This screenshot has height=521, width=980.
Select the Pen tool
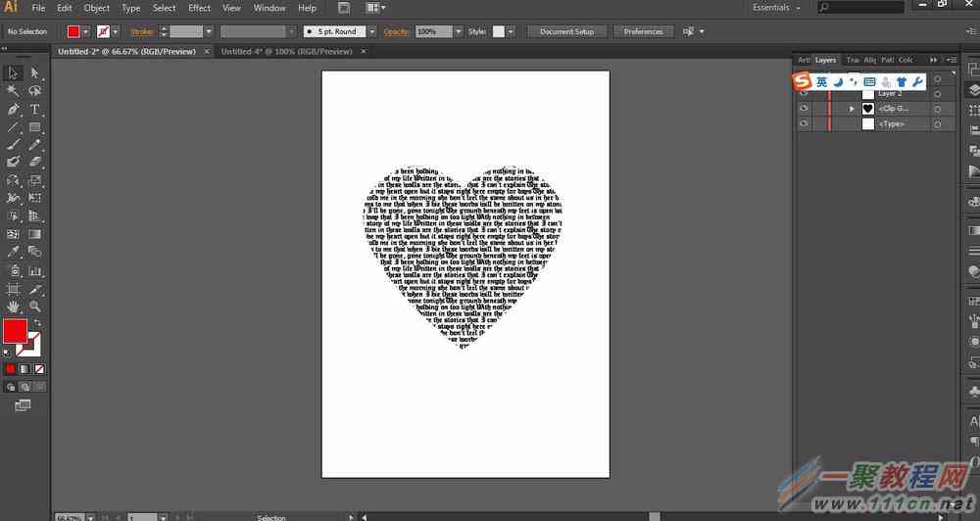point(13,110)
